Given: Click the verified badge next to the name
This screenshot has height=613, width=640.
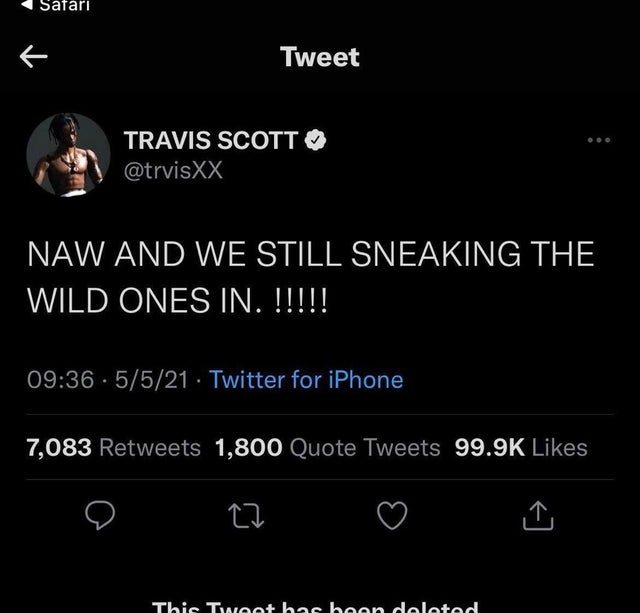Looking at the screenshot, I should (x=316, y=140).
